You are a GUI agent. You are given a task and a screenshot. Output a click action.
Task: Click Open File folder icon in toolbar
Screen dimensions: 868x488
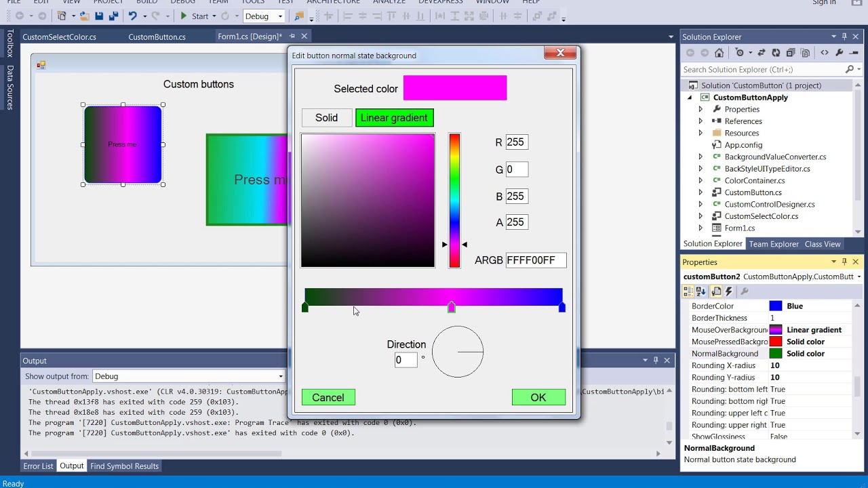click(x=84, y=16)
